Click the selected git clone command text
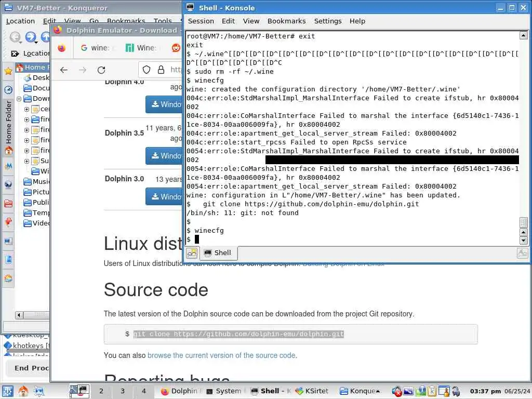 click(238, 334)
